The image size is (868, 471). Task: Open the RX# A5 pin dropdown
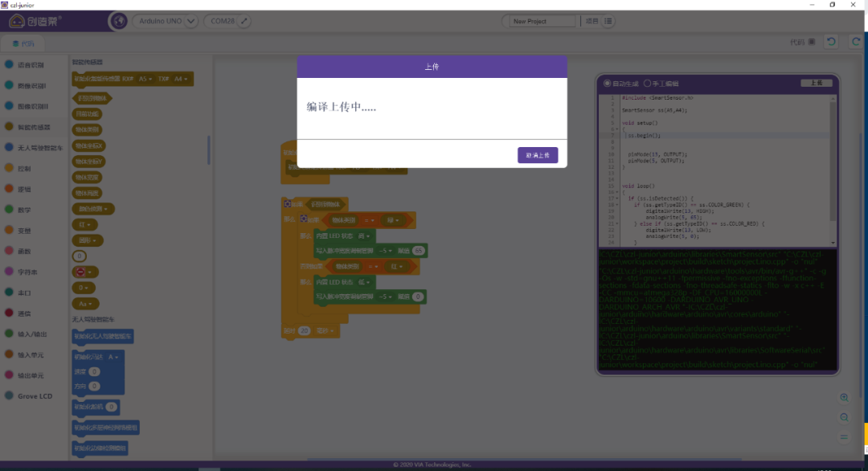click(146, 80)
